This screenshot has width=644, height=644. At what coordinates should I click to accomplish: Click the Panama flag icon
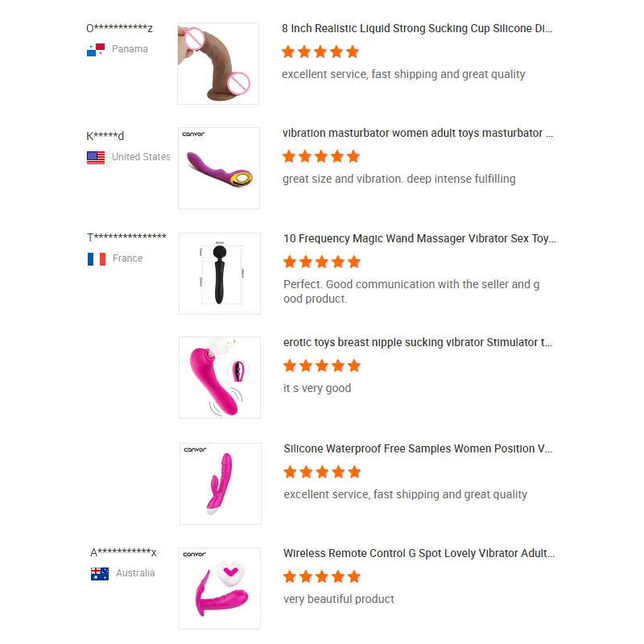(x=96, y=49)
